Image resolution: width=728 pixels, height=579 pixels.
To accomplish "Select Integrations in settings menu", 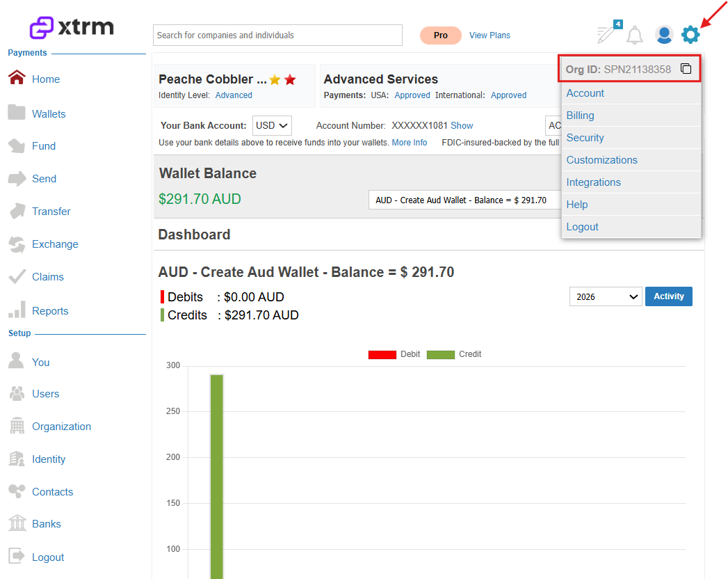I will tap(631, 182).
